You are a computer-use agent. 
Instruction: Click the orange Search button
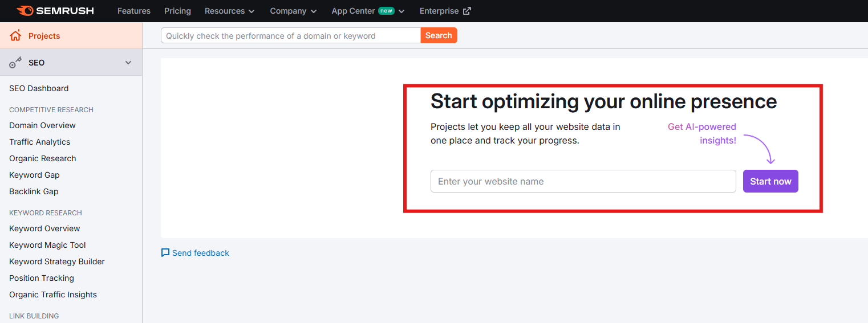(x=439, y=35)
